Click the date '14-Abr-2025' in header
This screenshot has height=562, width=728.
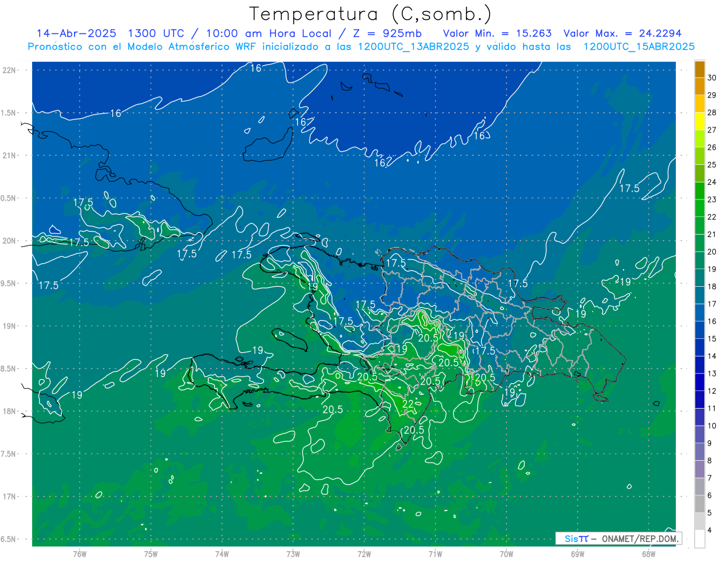[x=76, y=33]
